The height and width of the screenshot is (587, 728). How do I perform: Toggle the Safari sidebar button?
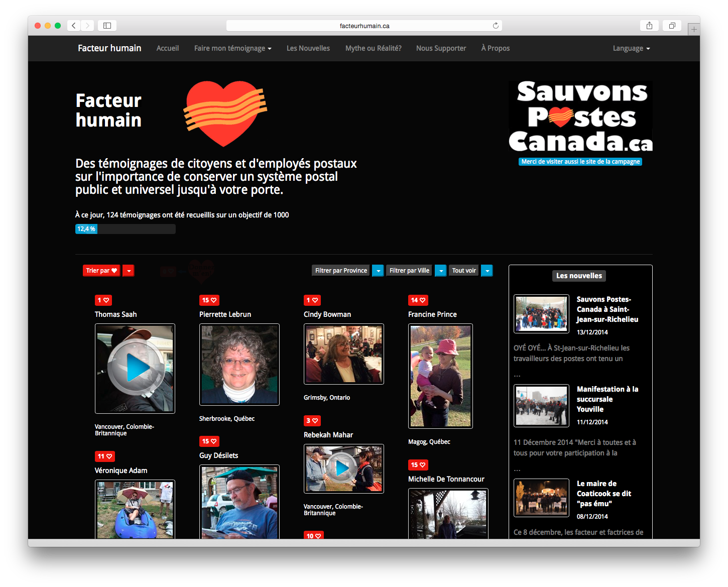(x=107, y=26)
